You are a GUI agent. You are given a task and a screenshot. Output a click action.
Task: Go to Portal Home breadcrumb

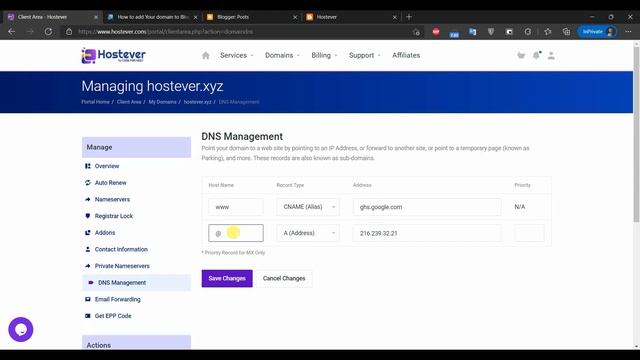click(95, 102)
